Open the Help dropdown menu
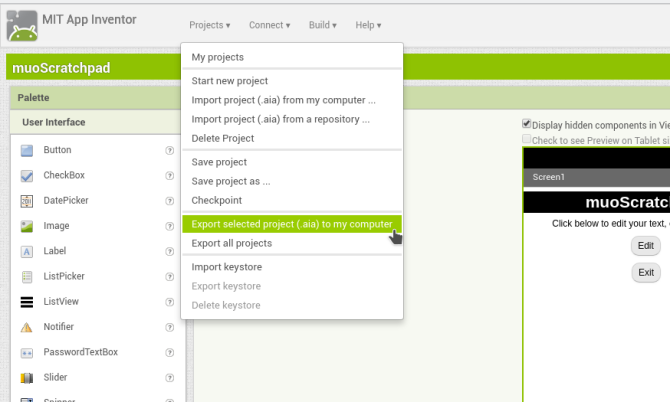Viewport: 670px width, 402px height. 368,25
